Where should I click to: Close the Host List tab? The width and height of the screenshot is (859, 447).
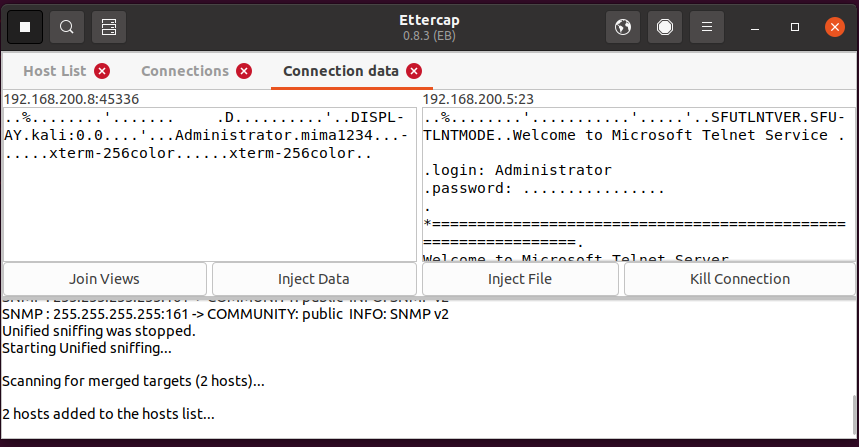coord(102,71)
